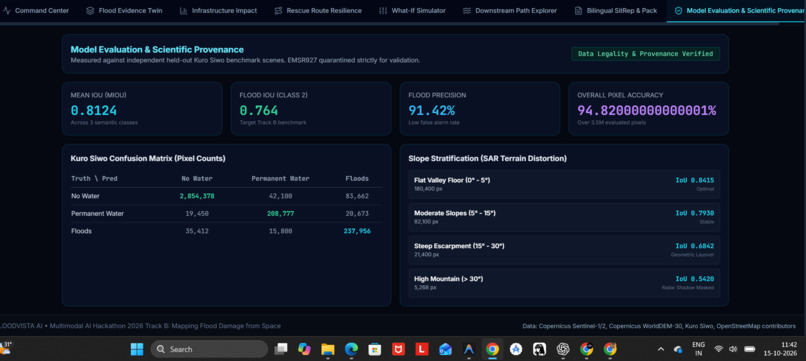
Task: Click the Model Evaluation shield icon
Action: coord(679,11)
